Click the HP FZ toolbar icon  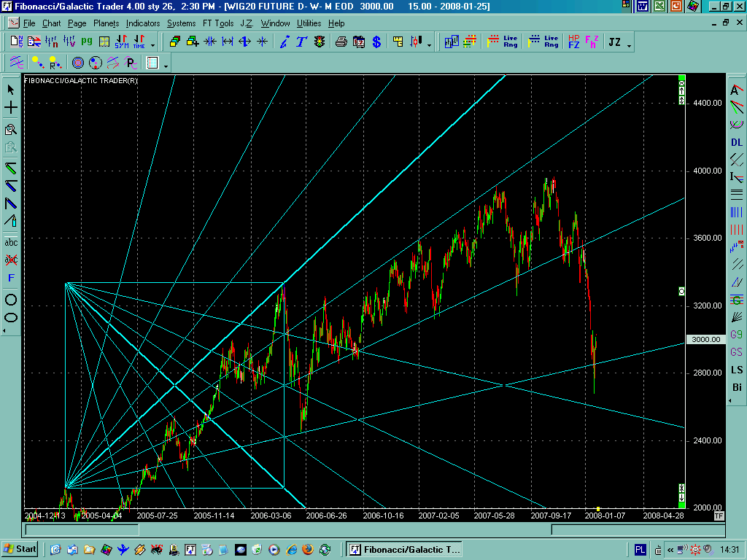(573, 42)
